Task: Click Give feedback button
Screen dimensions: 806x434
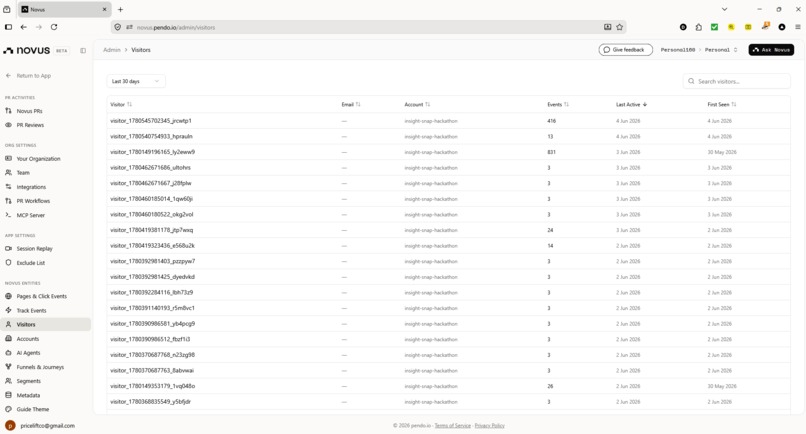Action: pyautogui.click(x=626, y=50)
